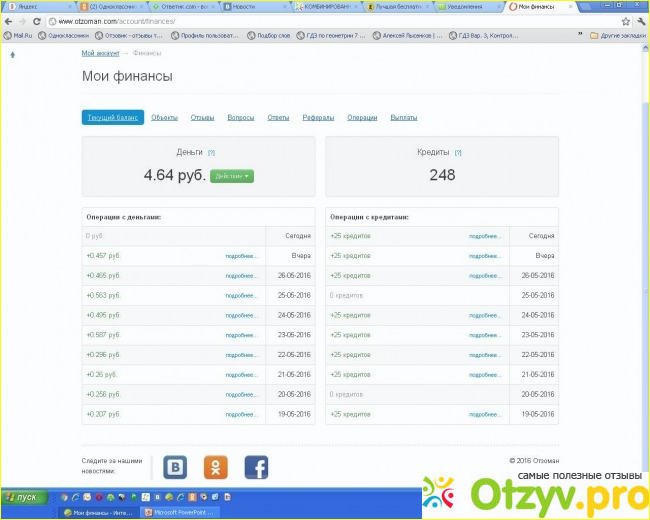Click the green up arrow icon
This screenshot has width=650, height=520.
coord(12,54)
